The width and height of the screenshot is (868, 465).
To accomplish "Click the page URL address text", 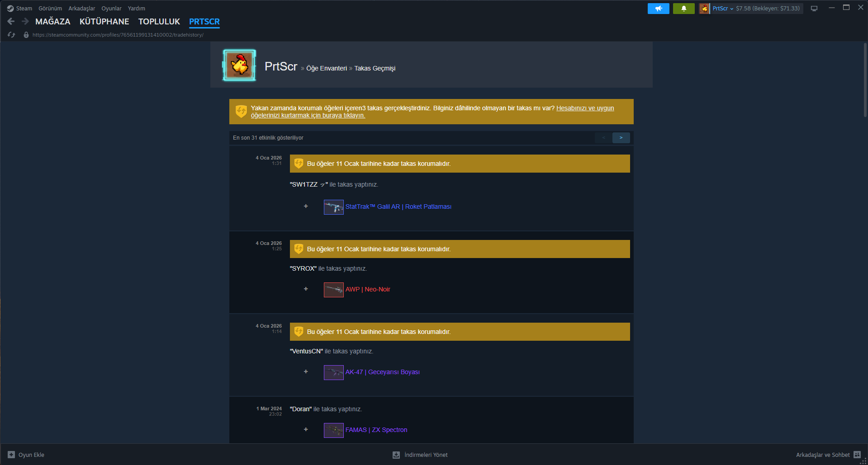I will tap(118, 35).
